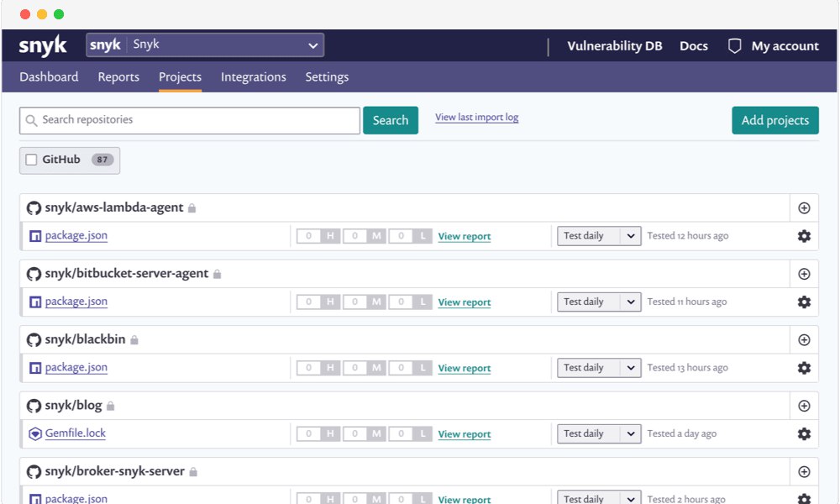Screen dimensions: 840x504
Task: Click Ruby gem icon beside Gemfile.lock
Action: [x=35, y=433]
